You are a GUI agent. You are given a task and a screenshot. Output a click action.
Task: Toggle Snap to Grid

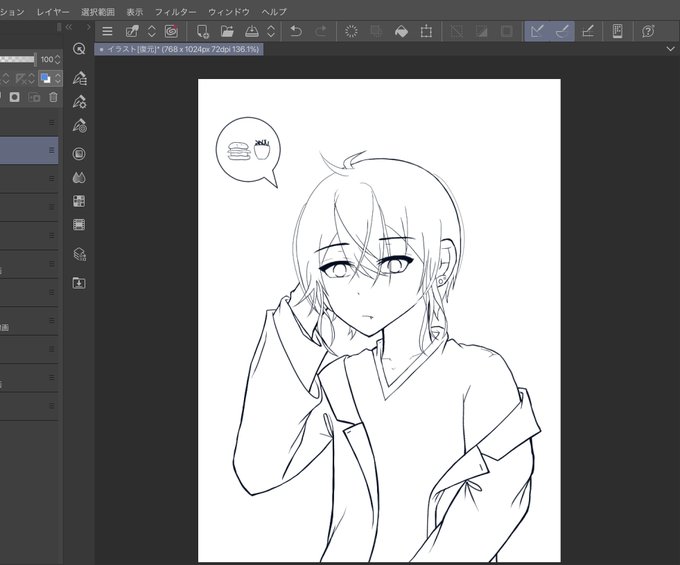pos(588,31)
